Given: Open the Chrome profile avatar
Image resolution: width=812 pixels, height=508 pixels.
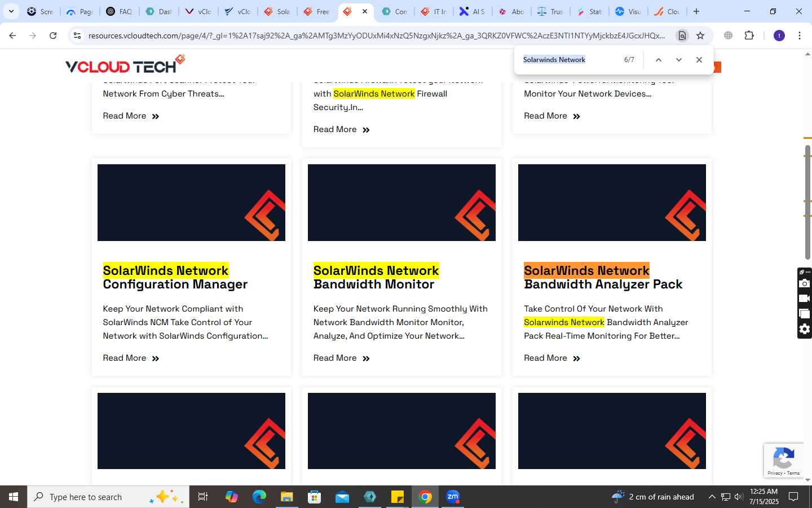Looking at the screenshot, I should [779, 36].
